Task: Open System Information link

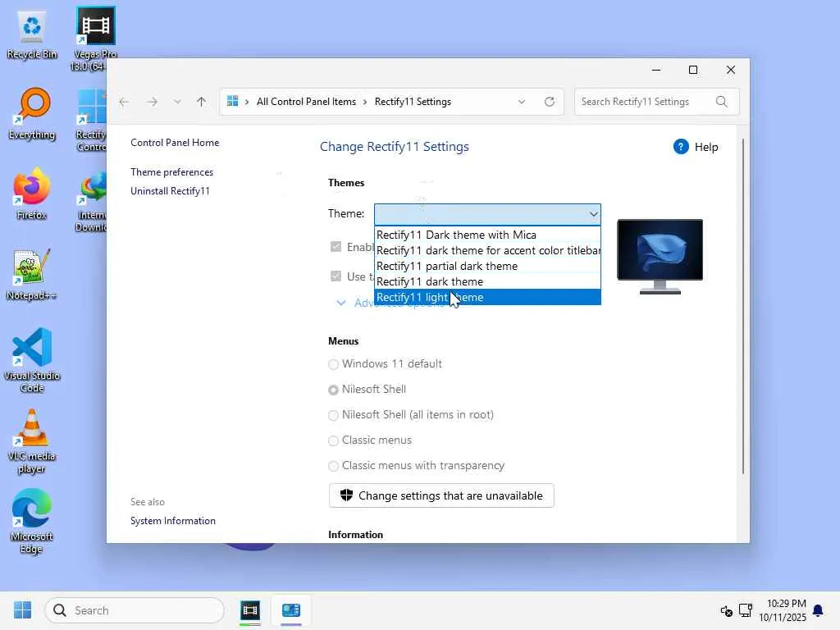Action: 173,521
